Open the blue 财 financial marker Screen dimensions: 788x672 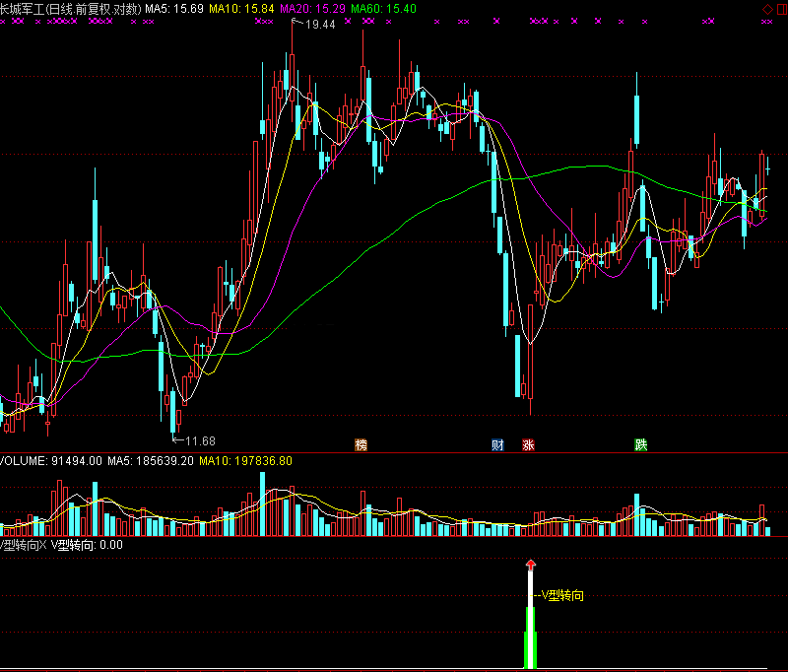(x=497, y=444)
